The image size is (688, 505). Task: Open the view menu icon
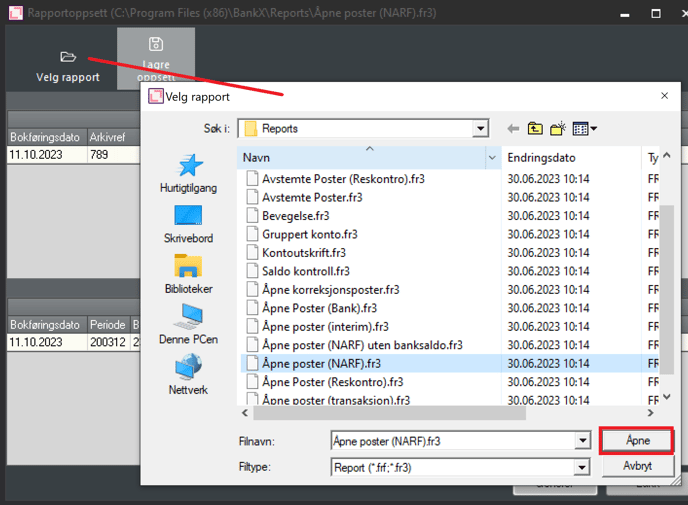click(x=585, y=128)
